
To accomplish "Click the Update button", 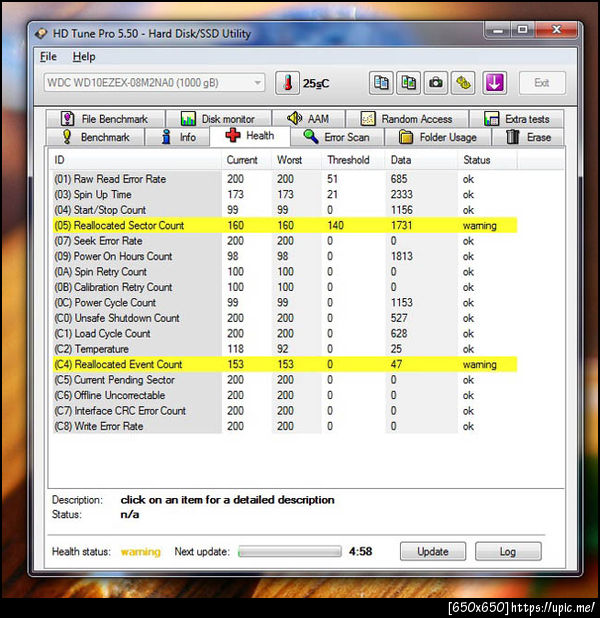I will pyautogui.click(x=432, y=551).
